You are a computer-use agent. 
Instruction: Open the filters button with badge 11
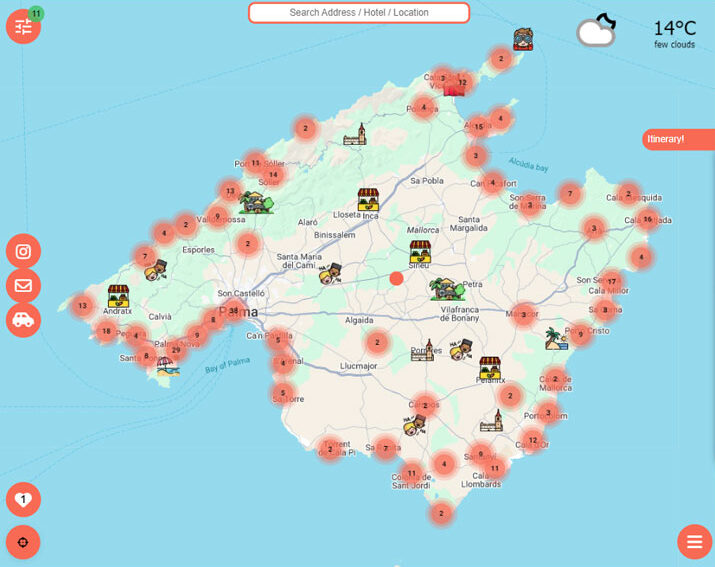coord(23,26)
